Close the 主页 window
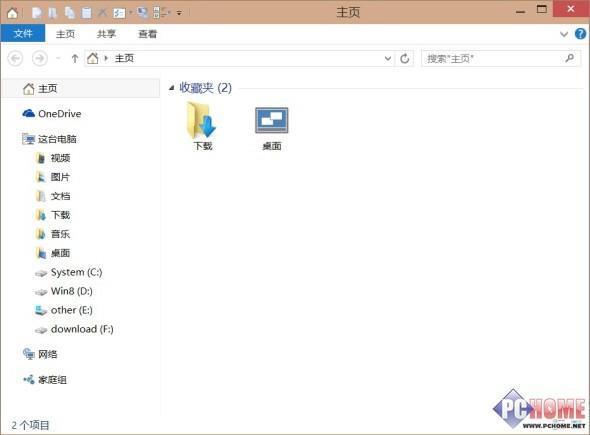 (571, 9)
